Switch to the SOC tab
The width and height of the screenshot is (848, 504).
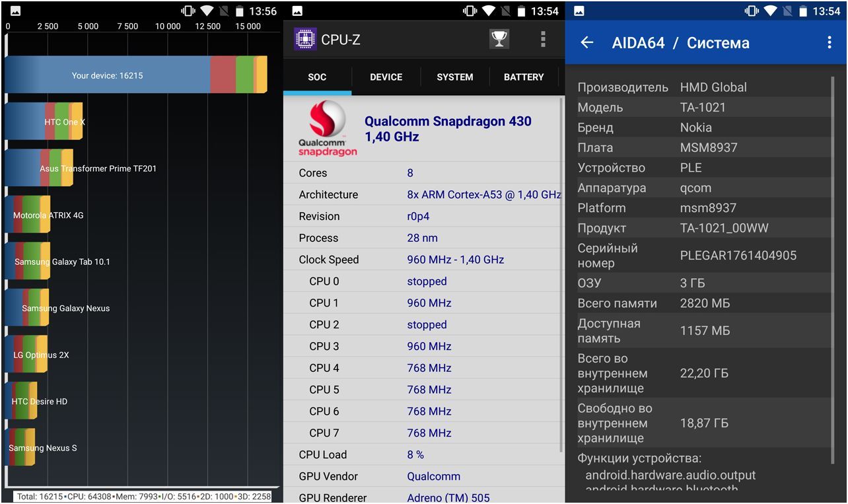tap(317, 77)
